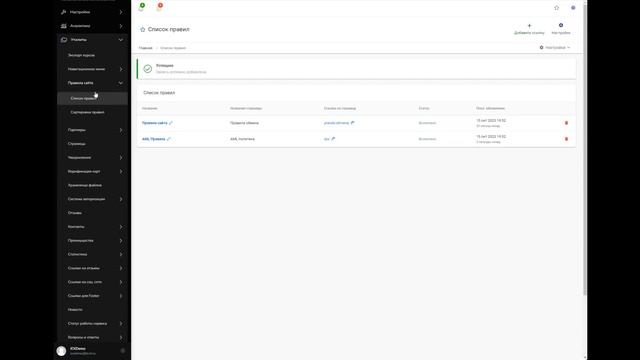Click the wrench icon beside Настройки in sidebar
Screen dimensions: 640x360
(x=64, y=12)
